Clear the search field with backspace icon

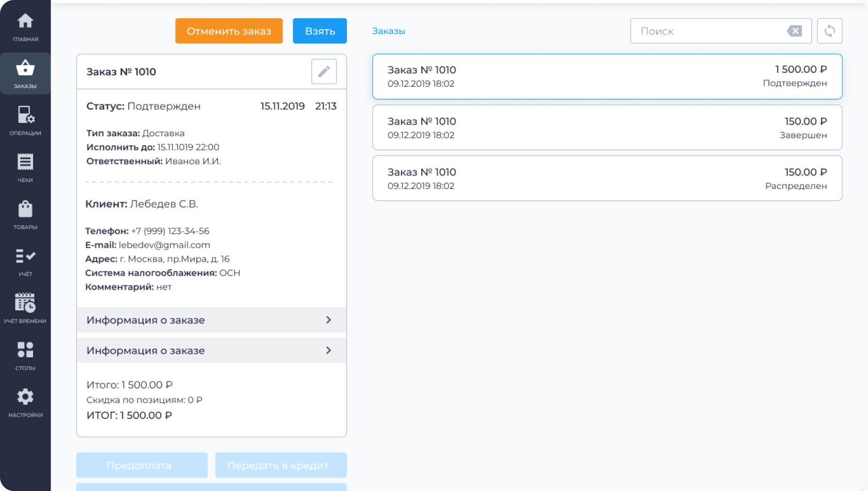794,31
